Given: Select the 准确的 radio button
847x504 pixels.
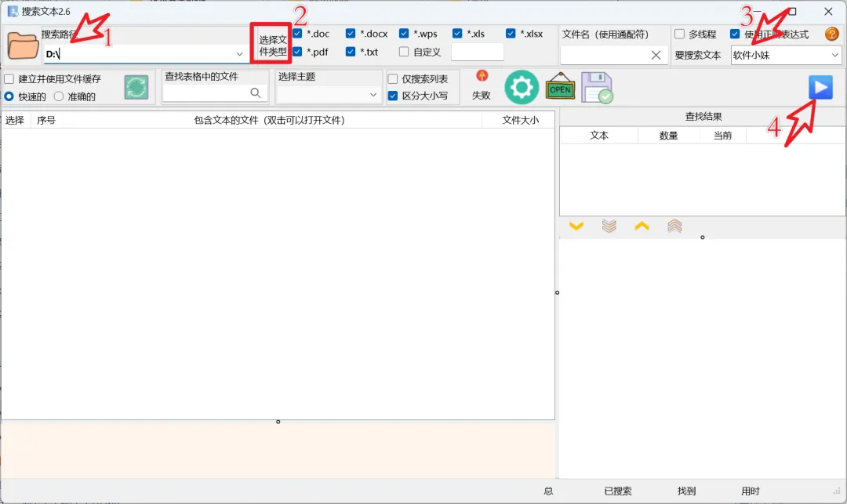Looking at the screenshot, I should click(58, 96).
